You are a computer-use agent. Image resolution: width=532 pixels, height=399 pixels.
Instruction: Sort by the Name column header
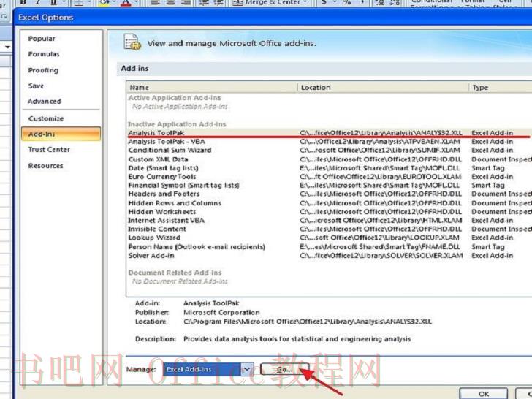[212, 88]
